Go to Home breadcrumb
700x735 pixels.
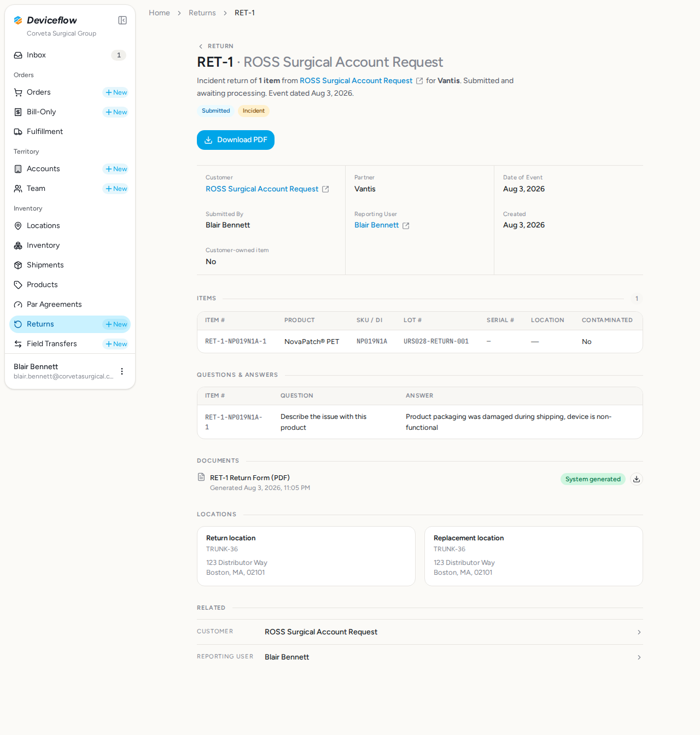(x=159, y=13)
